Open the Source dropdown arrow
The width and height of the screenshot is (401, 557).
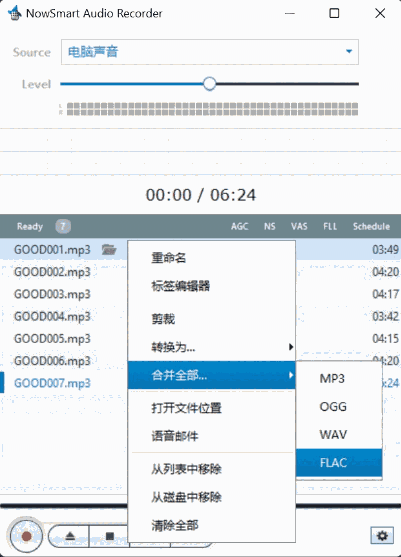pos(349,52)
